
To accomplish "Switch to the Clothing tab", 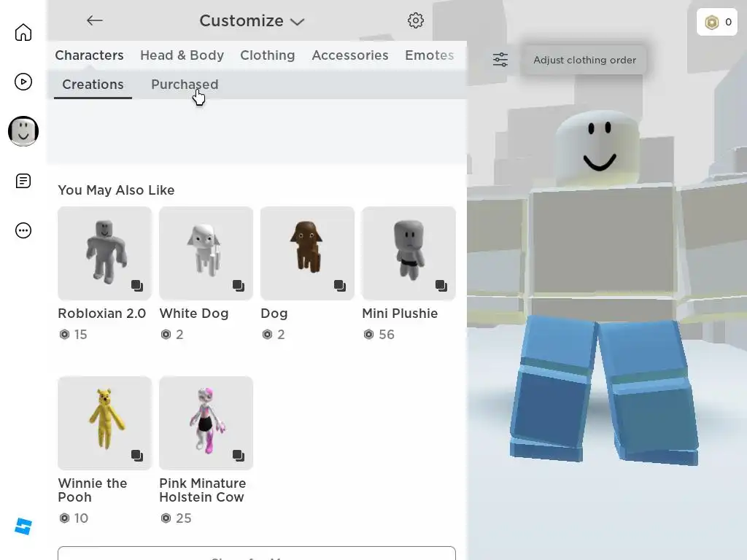I will (x=267, y=55).
